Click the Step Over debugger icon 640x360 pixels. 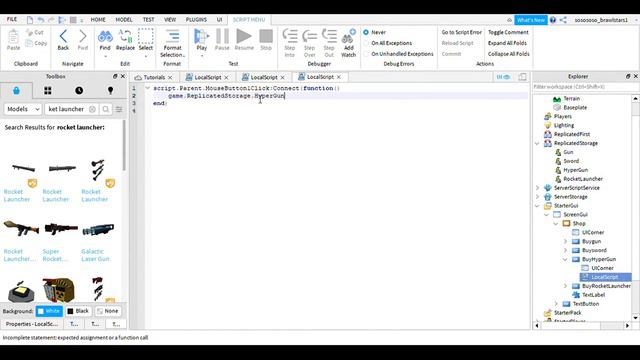pyautogui.click(x=309, y=37)
